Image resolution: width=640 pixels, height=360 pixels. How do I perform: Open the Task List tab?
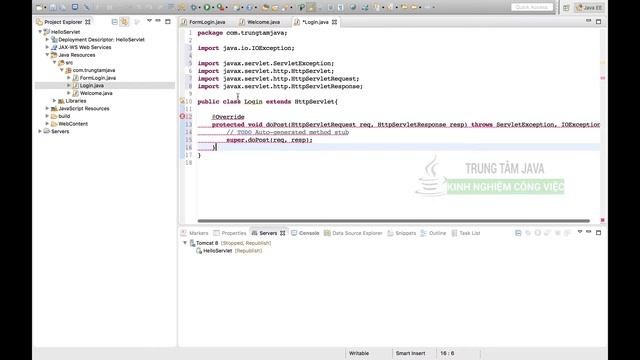pyautogui.click(x=466, y=233)
